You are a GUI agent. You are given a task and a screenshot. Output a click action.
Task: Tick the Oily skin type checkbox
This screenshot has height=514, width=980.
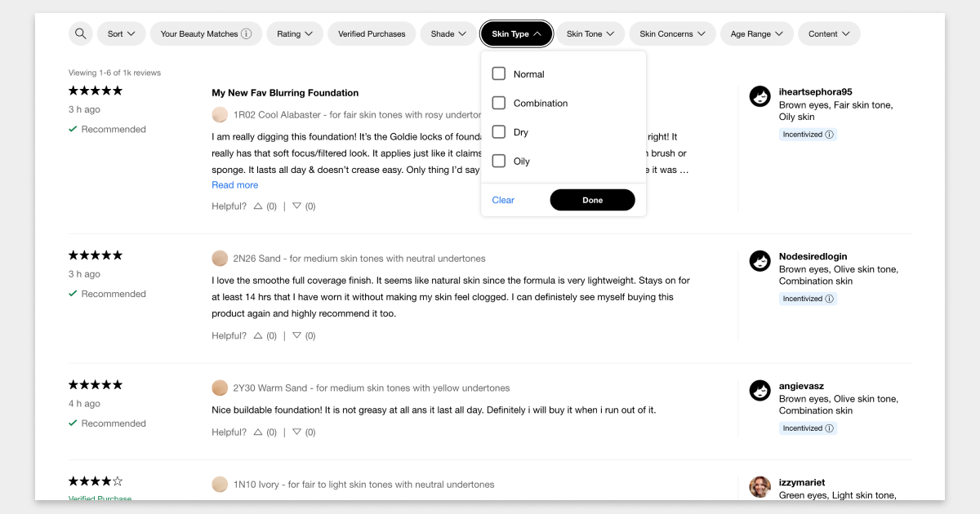point(499,161)
